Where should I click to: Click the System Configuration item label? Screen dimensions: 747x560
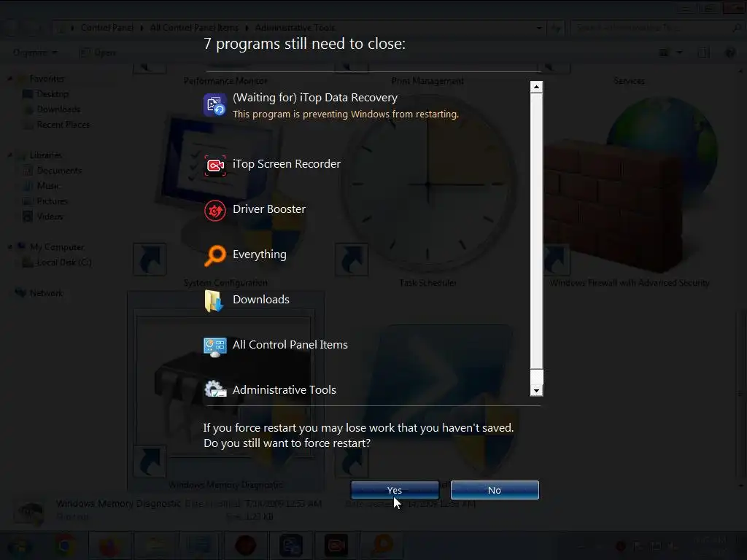click(225, 283)
